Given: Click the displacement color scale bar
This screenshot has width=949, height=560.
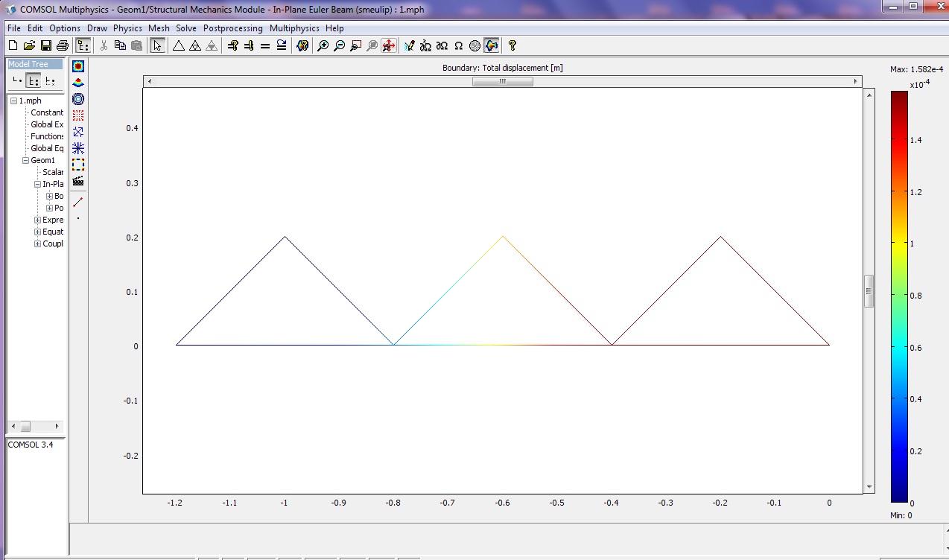Looking at the screenshot, I should point(899,296).
